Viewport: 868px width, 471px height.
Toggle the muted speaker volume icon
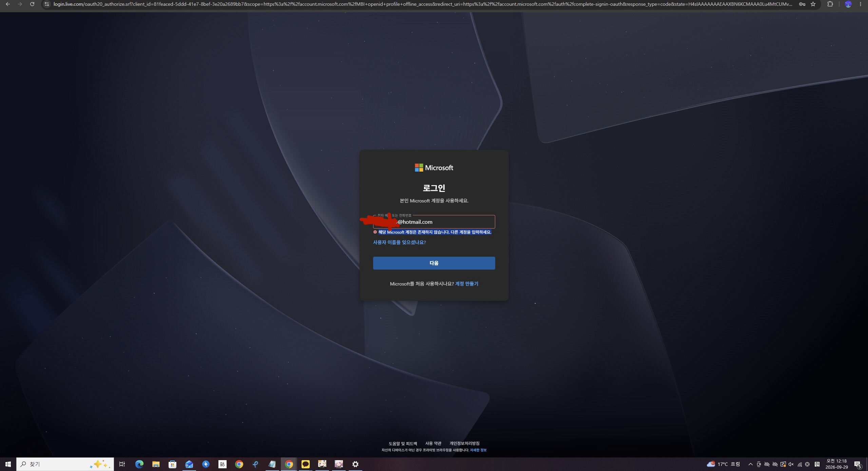click(x=791, y=464)
